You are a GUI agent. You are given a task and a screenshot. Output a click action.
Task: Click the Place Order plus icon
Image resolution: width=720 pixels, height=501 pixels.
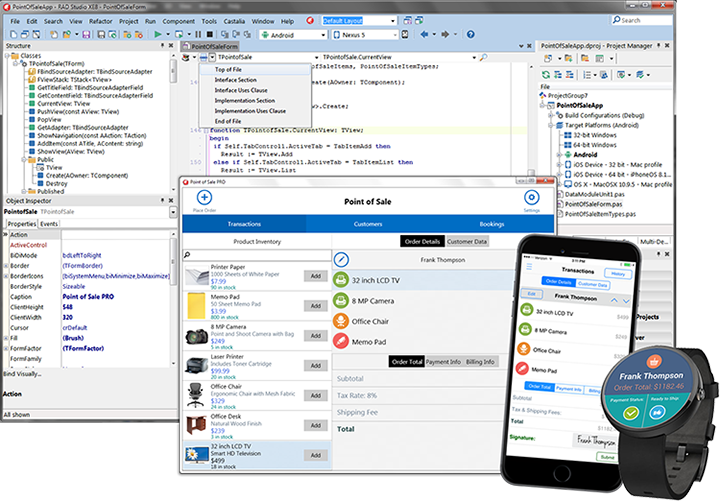[204, 197]
